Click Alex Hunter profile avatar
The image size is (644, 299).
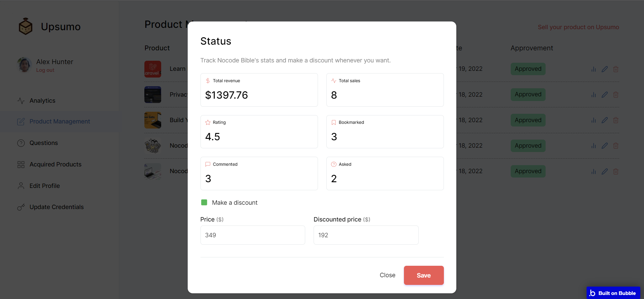tap(24, 65)
